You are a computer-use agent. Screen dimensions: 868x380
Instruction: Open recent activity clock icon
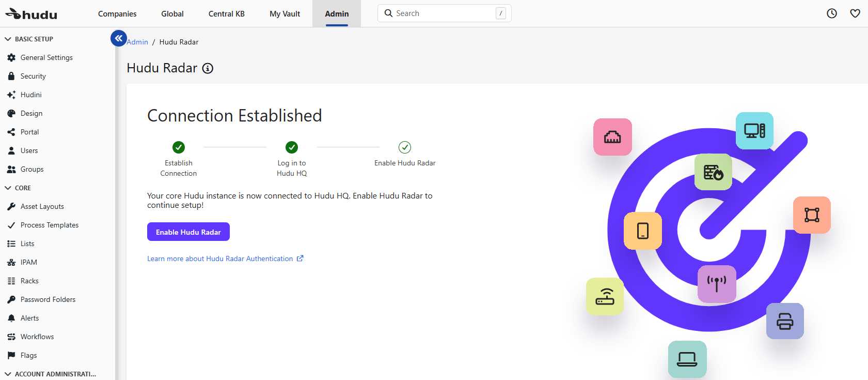point(832,13)
